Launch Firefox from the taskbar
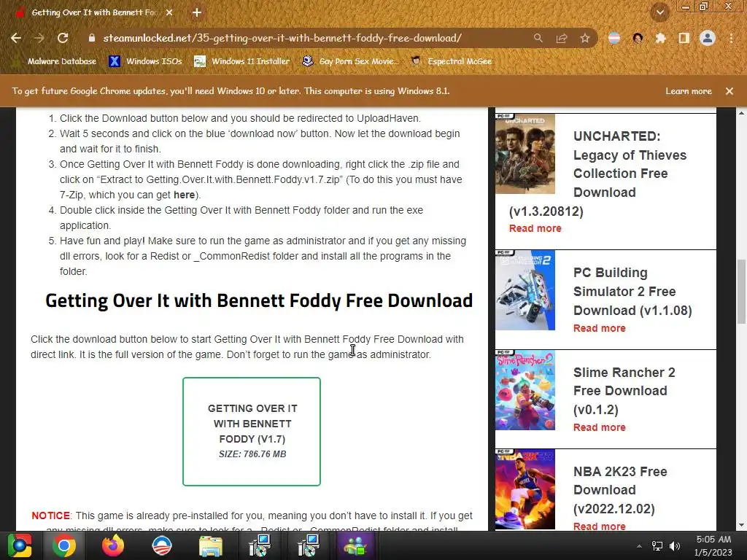 [x=113, y=545]
